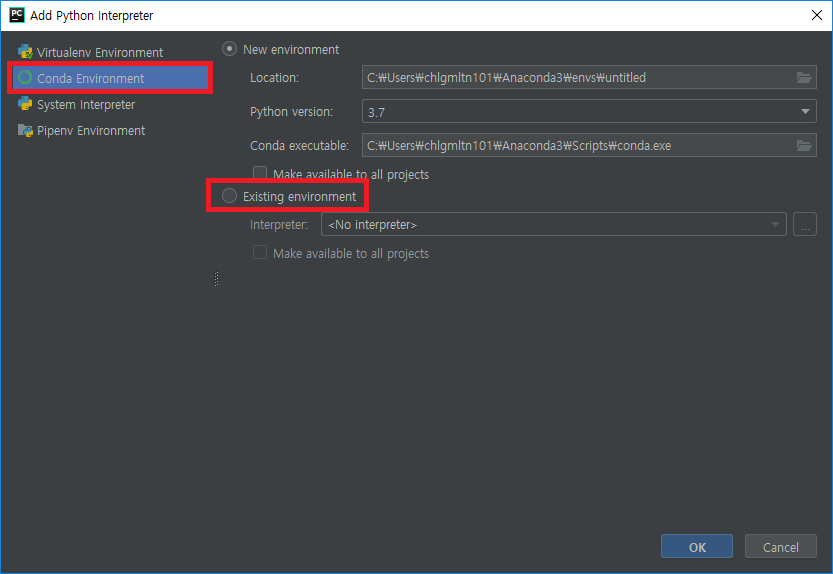The height and width of the screenshot is (574, 833).
Task: Click the Virtualenv Environment python icon
Action: (x=25, y=52)
